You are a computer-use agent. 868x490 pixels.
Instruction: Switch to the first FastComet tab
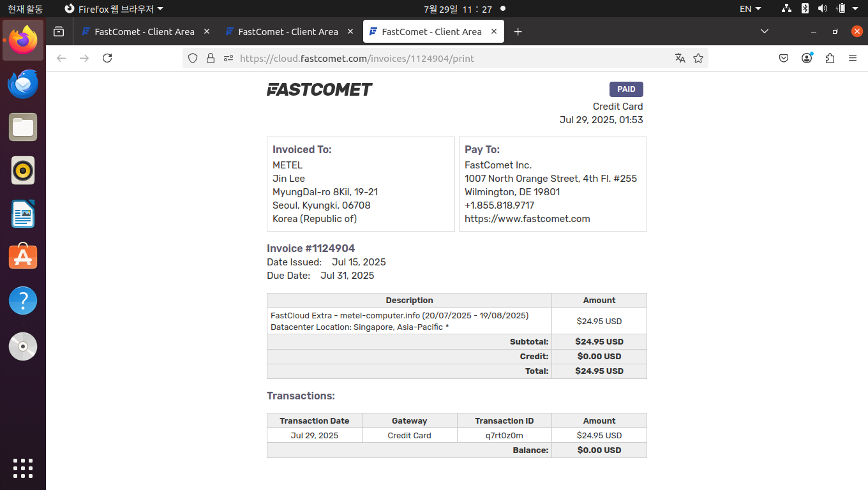[x=144, y=31]
